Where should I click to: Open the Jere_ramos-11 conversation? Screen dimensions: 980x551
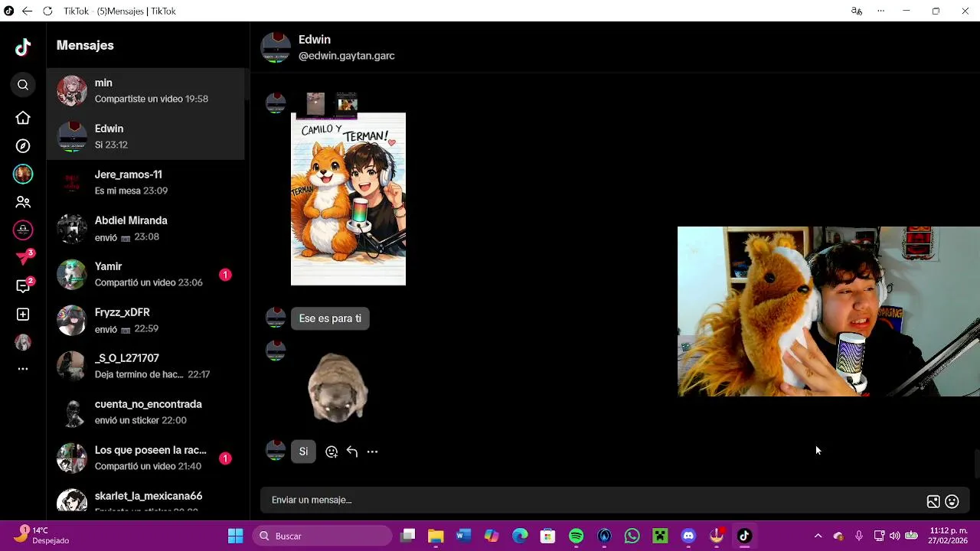coord(145,182)
